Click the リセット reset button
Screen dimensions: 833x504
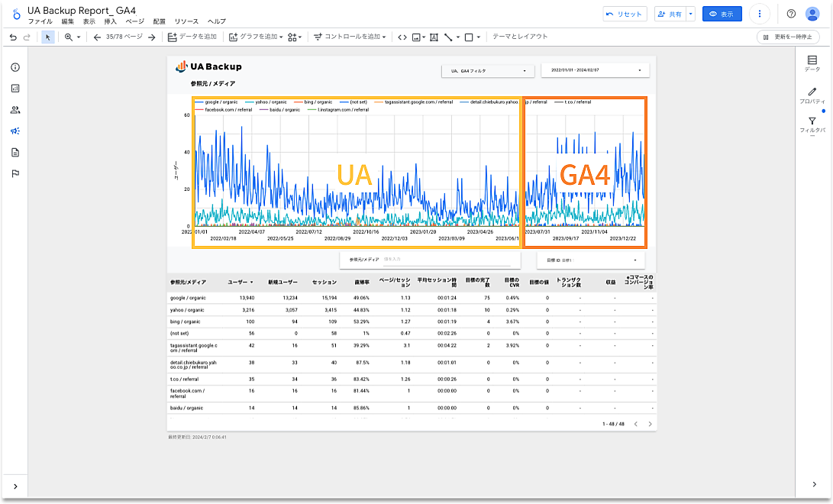click(x=625, y=14)
